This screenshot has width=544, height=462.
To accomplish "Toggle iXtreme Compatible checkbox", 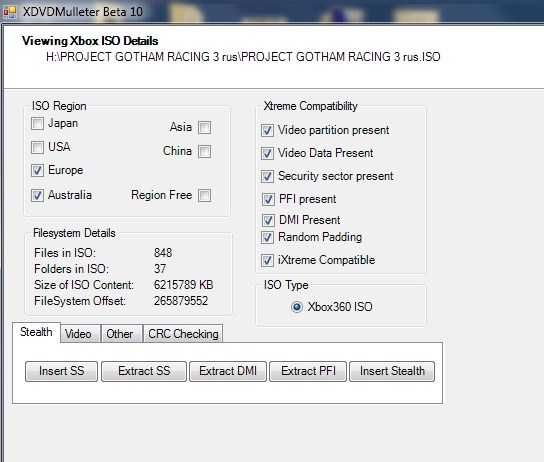I will pyautogui.click(x=267, y=260).
